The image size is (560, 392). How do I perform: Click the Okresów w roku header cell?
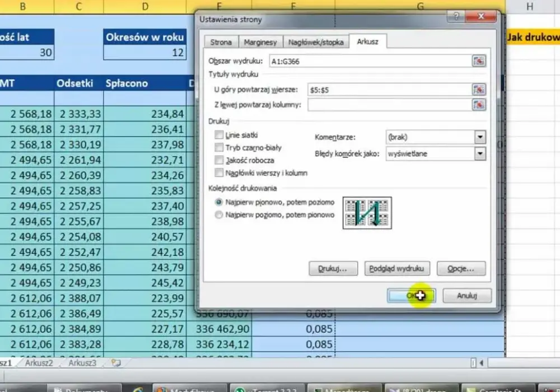(x=144, y=37)
